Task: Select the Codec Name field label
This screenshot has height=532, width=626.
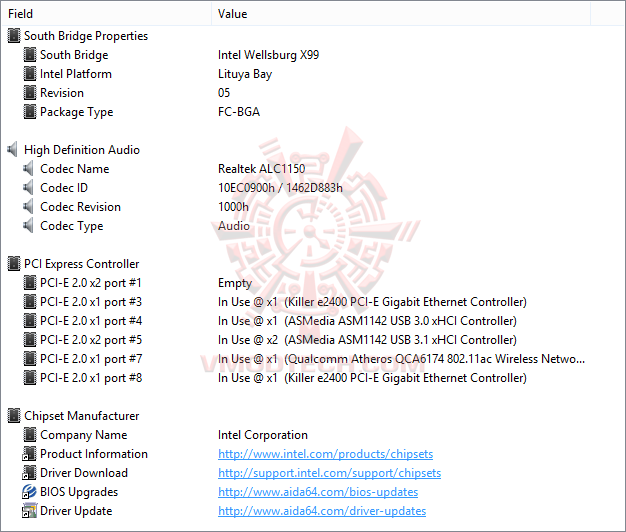Action: click(x=75, y=169)
